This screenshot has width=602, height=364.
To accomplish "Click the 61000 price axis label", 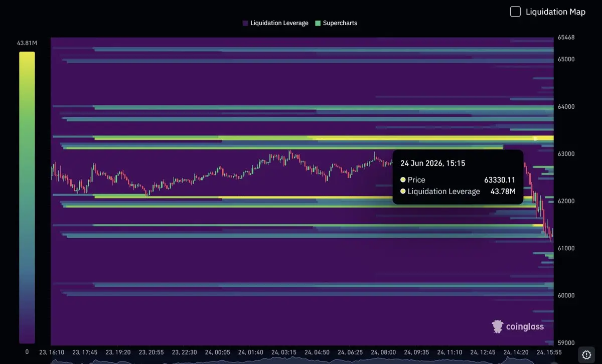I will tap(566, 248).
